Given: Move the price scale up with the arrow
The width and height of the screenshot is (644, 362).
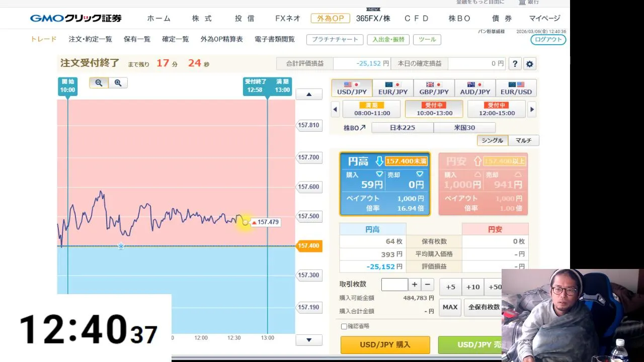Looking at the screenshot, I should coord(309,95).
